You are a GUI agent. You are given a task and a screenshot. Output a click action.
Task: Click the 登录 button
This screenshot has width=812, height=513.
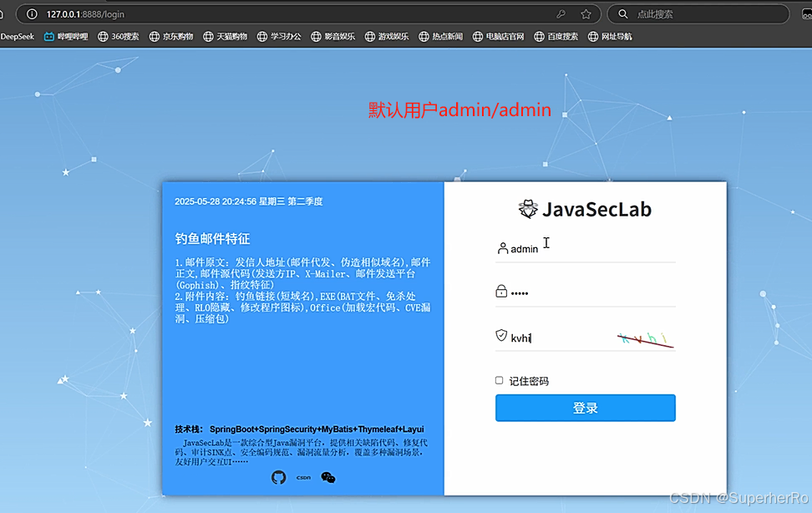[x=585, y=408]
